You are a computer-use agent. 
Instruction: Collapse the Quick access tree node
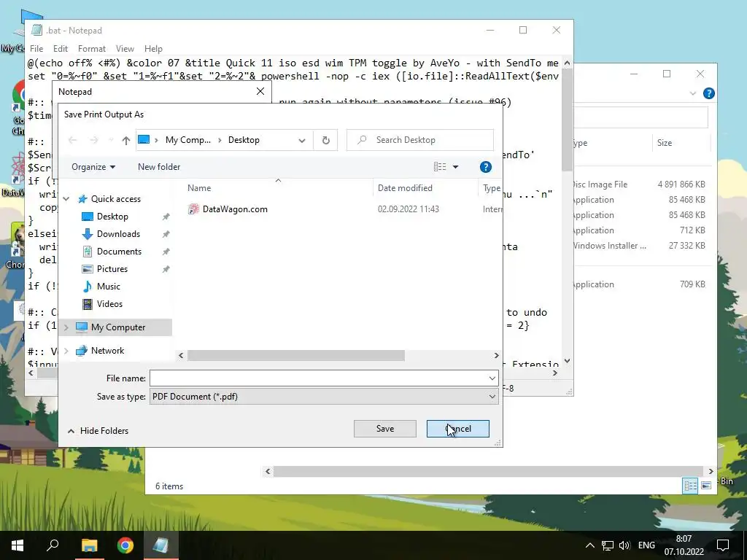pyautogui.click(x=66, y=199)
